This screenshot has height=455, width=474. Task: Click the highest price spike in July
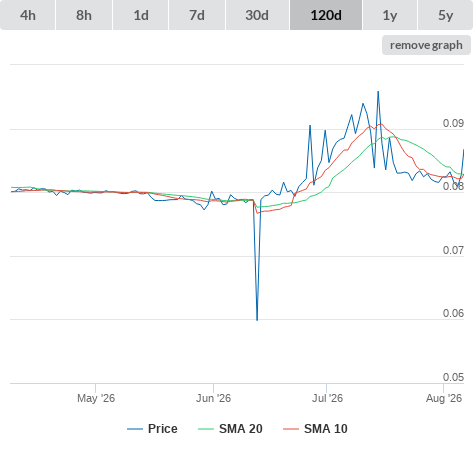[x=378, y=91]
